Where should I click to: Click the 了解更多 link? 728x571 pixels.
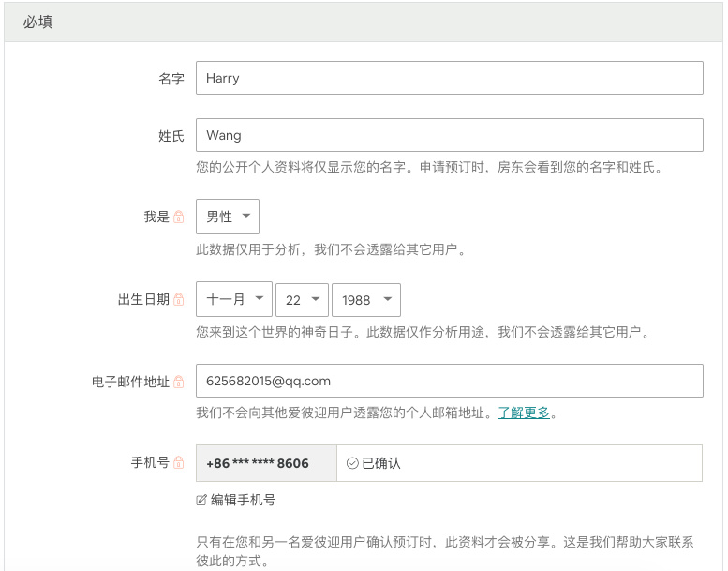(x=524, y=413)
